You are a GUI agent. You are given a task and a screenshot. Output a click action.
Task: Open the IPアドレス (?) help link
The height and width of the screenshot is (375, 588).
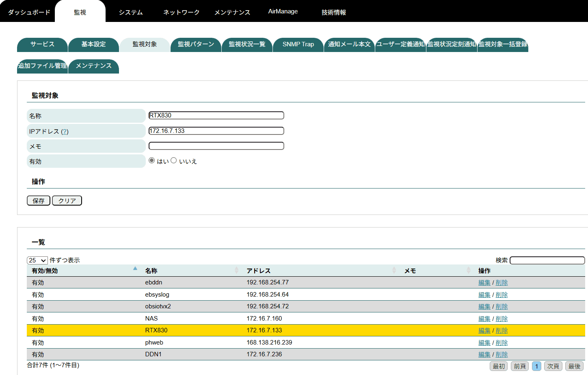point(65,132)
